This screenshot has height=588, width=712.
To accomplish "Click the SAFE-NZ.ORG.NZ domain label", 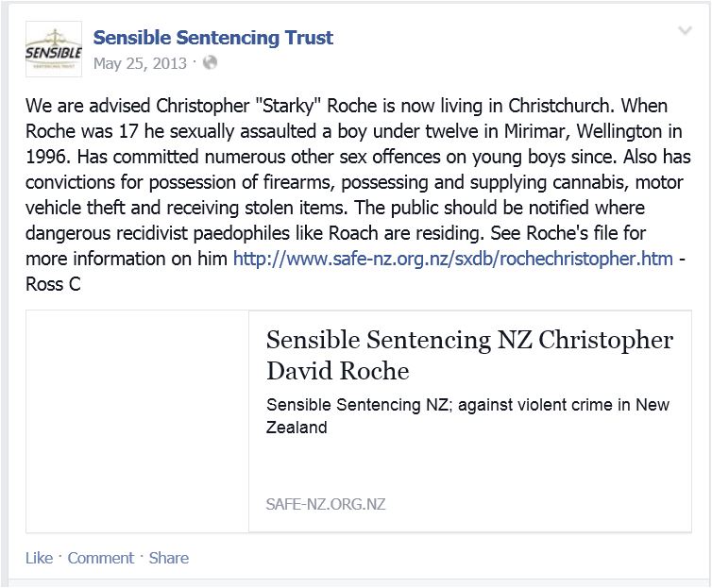I will 326,504.
